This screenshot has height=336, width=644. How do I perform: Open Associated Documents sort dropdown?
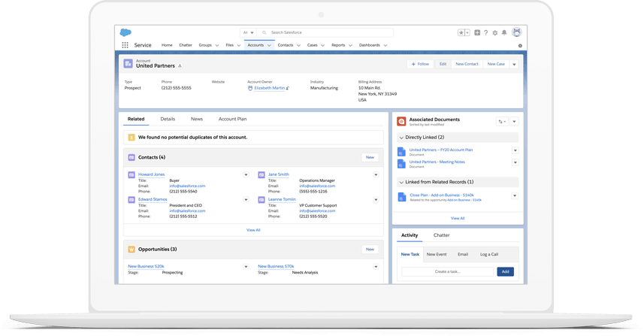502,122
